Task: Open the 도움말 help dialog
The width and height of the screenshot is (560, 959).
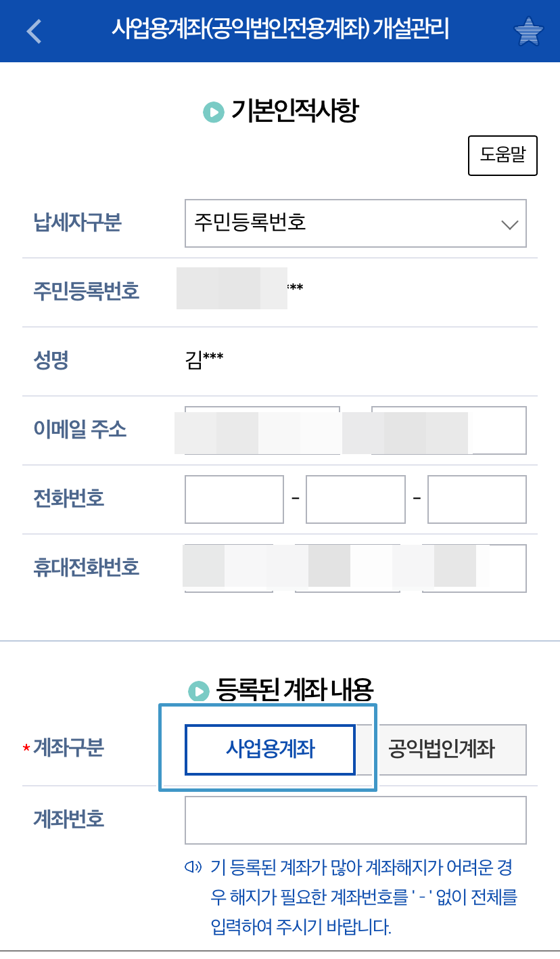Action: [503, 156]
